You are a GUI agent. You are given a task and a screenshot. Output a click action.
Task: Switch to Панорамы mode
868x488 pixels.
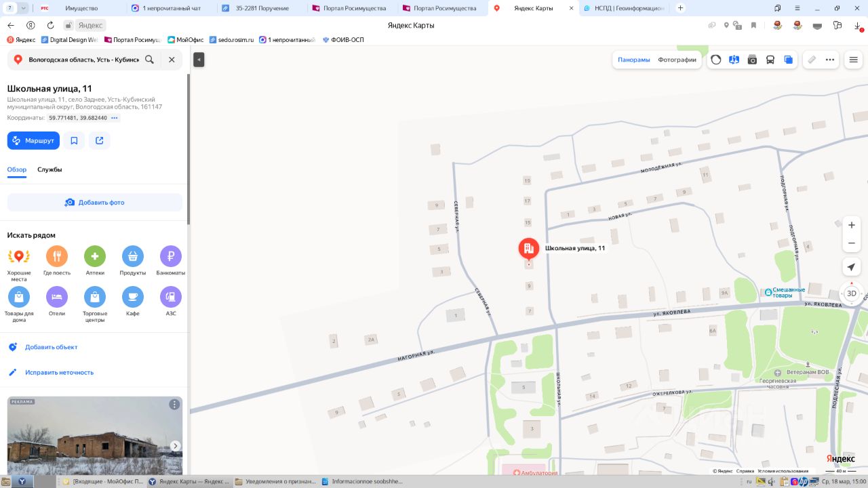pos(634,60)
